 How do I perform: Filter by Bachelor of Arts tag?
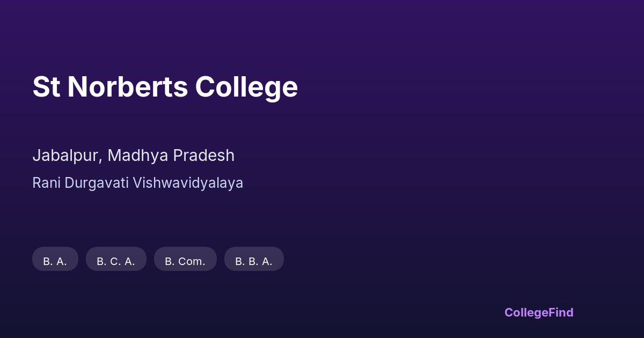click(55, 261)
